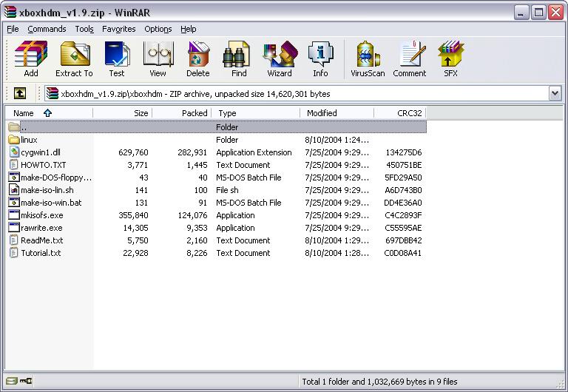Open the Tools menu

[x=84, y=29]
